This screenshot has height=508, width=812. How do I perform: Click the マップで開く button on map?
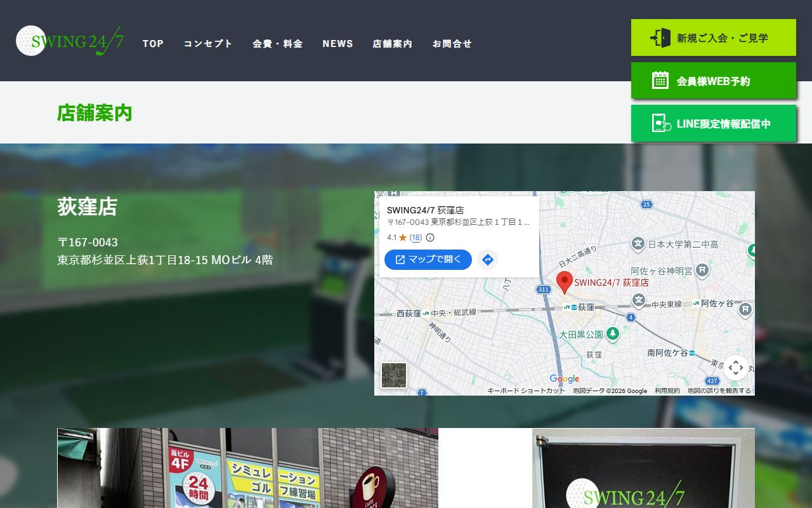click(x=428, y=260)
